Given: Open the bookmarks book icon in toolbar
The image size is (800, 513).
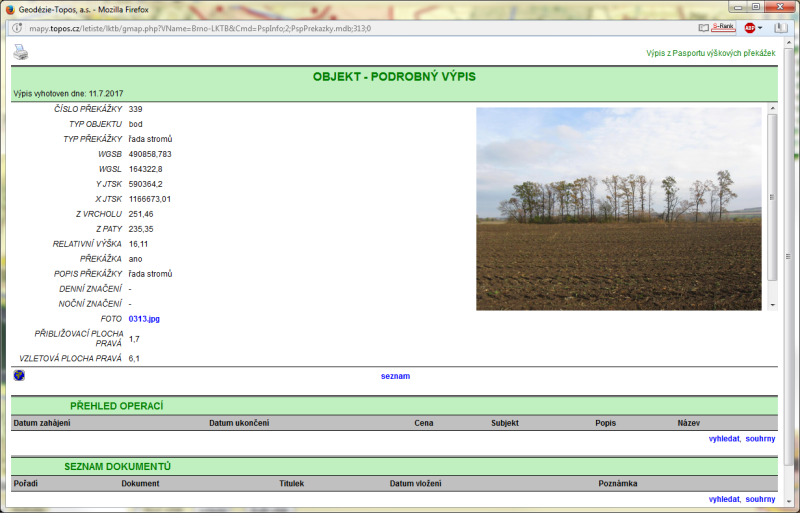Looking at the screenshot, I should [x=781, y=28].
